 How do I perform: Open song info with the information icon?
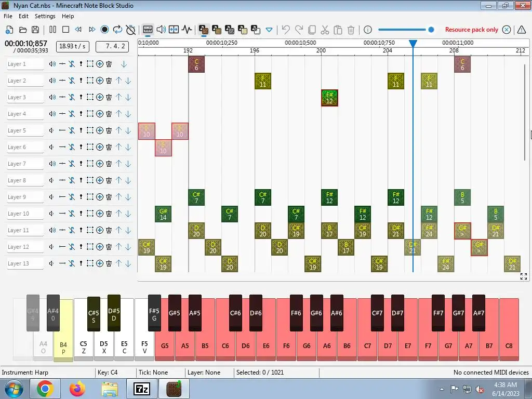[368, 30]
